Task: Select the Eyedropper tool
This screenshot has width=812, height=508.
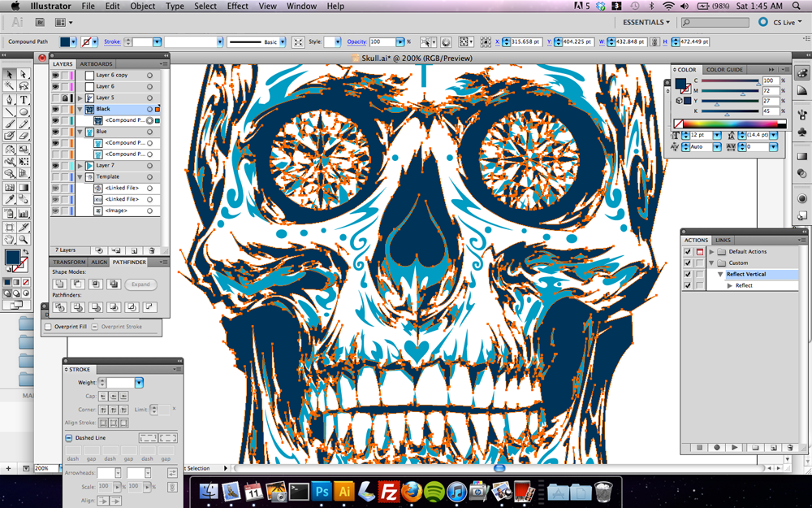Action: tap(9, 200)
